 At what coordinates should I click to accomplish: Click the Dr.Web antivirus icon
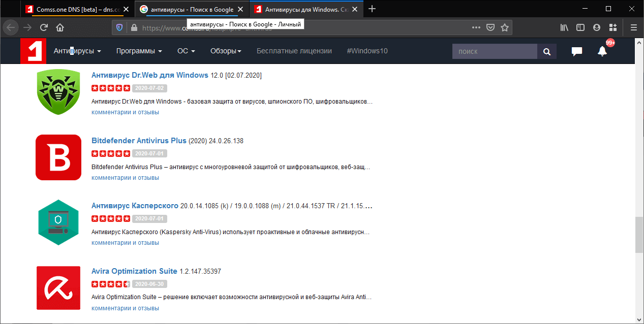(x=58, y=92)
